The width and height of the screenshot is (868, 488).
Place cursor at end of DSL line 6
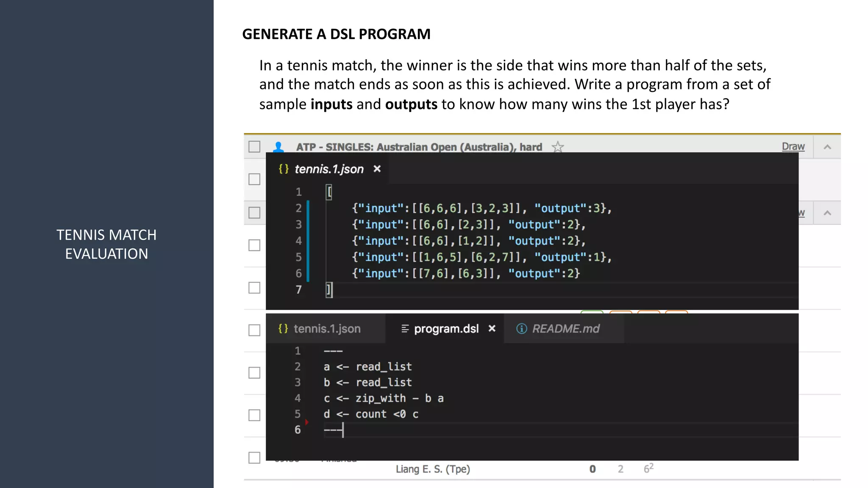(343, 430)
